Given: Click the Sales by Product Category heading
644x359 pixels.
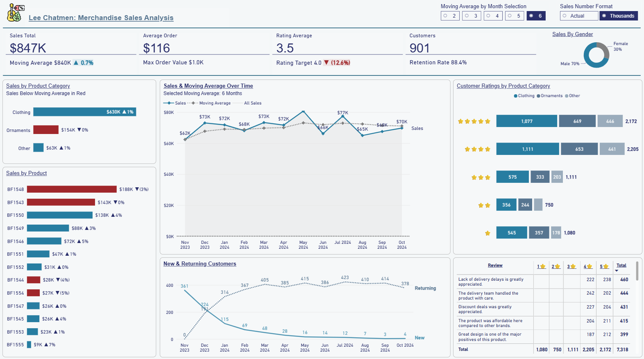Looking at the screenshot, I should [38, 86].
